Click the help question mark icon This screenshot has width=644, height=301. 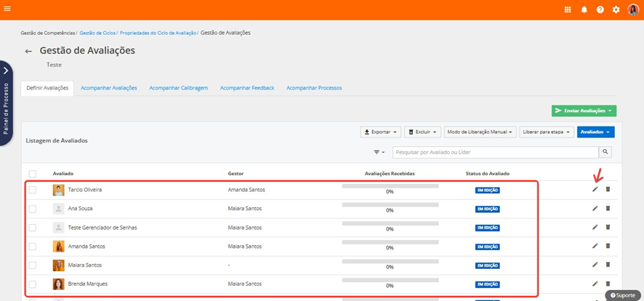pyautogui.click(x=600, y=9)
